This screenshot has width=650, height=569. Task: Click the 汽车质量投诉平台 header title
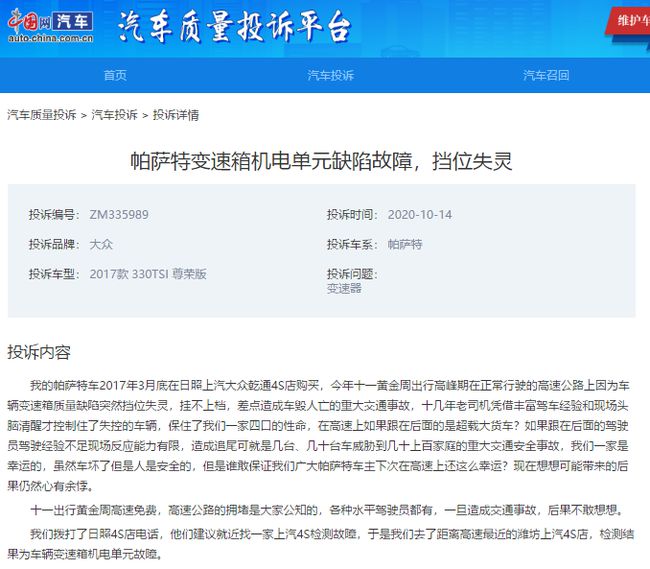(234, 27)
